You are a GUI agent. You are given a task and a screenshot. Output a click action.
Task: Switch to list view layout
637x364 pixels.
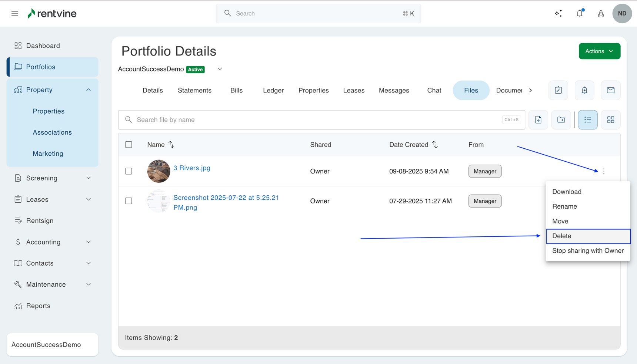[588, 120]
